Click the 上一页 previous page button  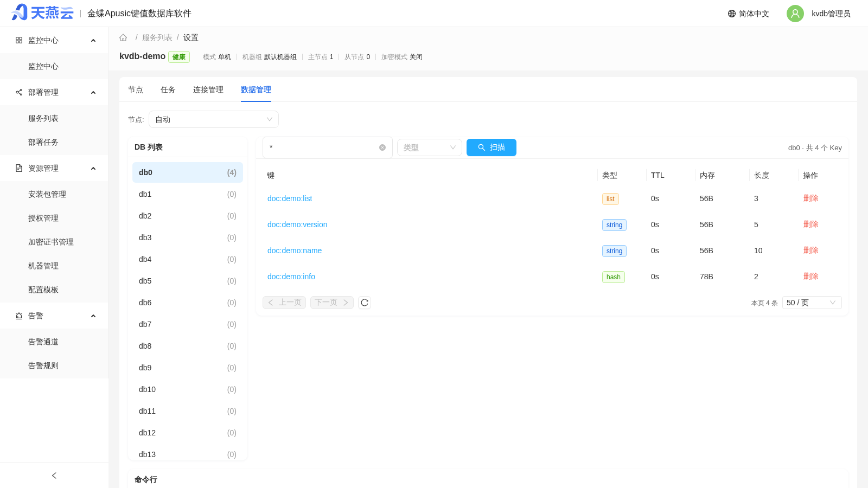[x=284, y=303]
